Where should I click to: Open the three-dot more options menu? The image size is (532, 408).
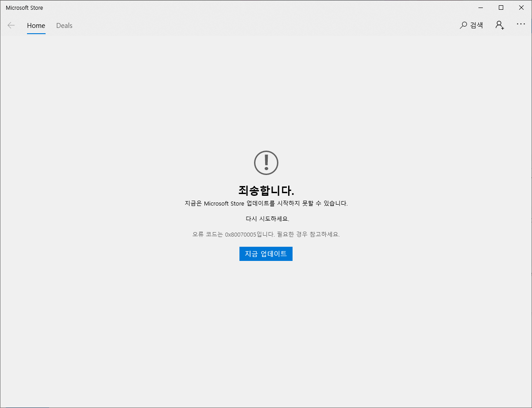coord(521,24)
